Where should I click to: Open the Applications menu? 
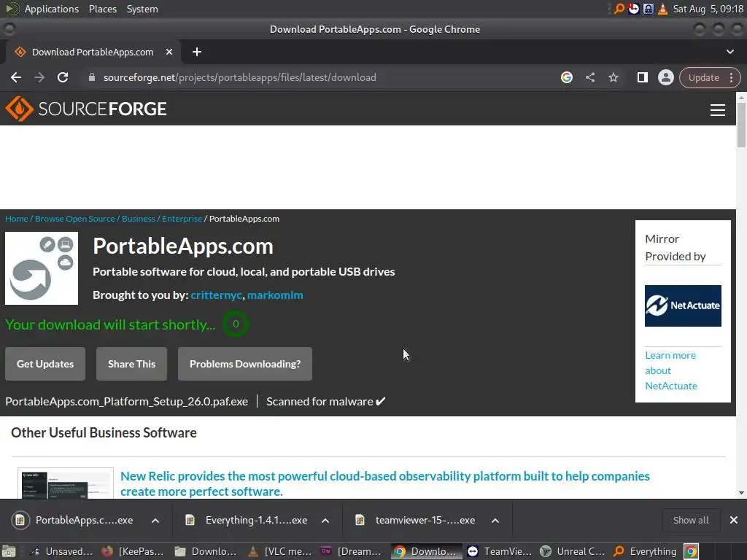point(52,9)
